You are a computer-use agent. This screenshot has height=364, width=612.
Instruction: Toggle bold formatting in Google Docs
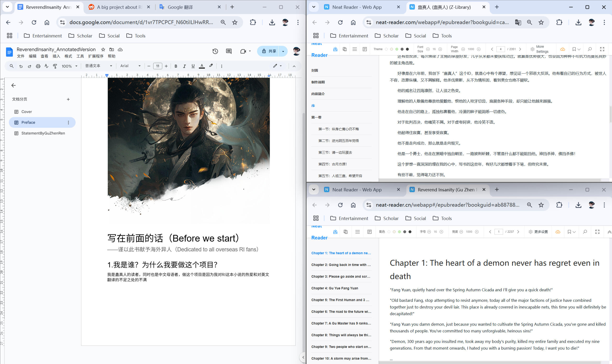point(176,66)
